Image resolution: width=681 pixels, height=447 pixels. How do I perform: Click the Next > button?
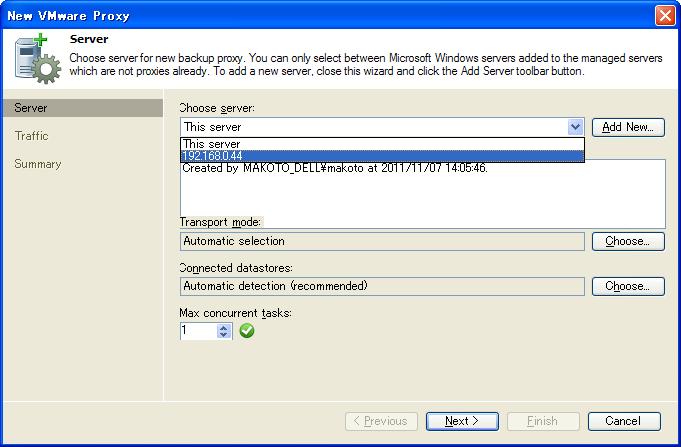coord(462,421)
